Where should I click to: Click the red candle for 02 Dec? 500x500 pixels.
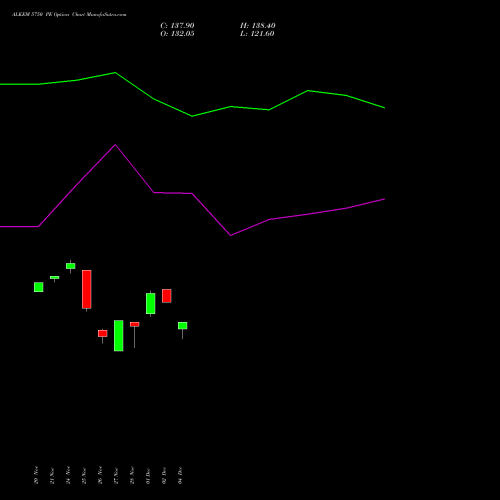coord(167,296)
